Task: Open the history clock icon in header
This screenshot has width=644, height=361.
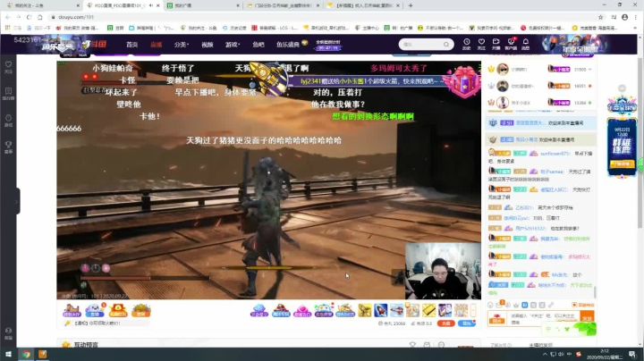Action: [467, 42]
